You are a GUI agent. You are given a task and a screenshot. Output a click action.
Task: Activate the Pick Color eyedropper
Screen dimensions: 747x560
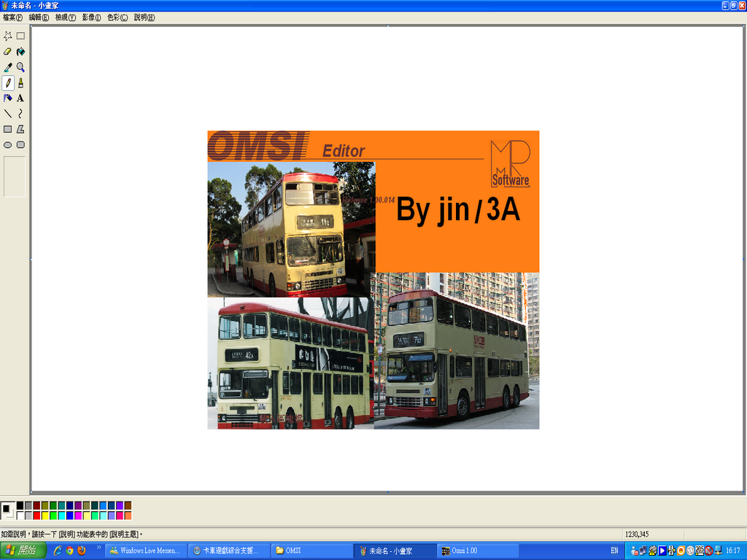click(7, 67)
